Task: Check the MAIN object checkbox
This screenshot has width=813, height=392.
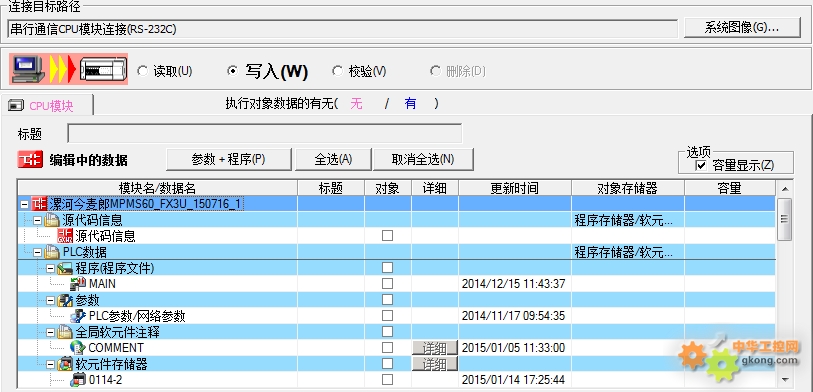Action: click(x=387, y=284)
